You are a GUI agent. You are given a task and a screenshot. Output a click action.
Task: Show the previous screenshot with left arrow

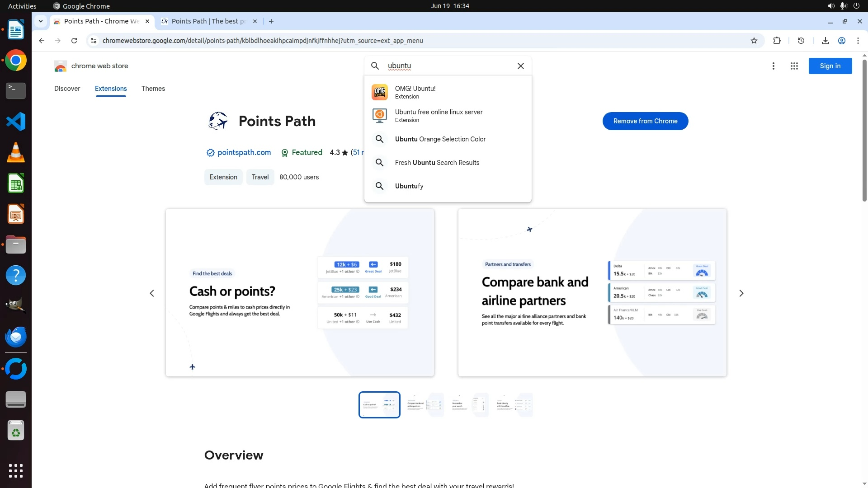point(152,293)
